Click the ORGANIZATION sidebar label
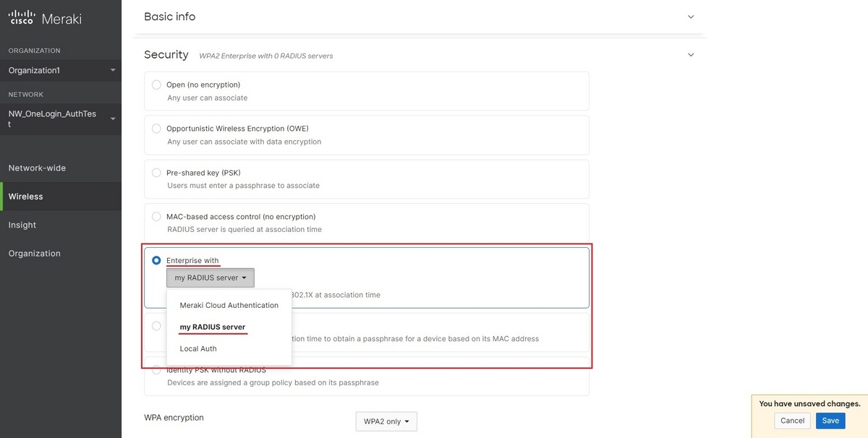This screenshot has height=438, width=868. (35, 51)
